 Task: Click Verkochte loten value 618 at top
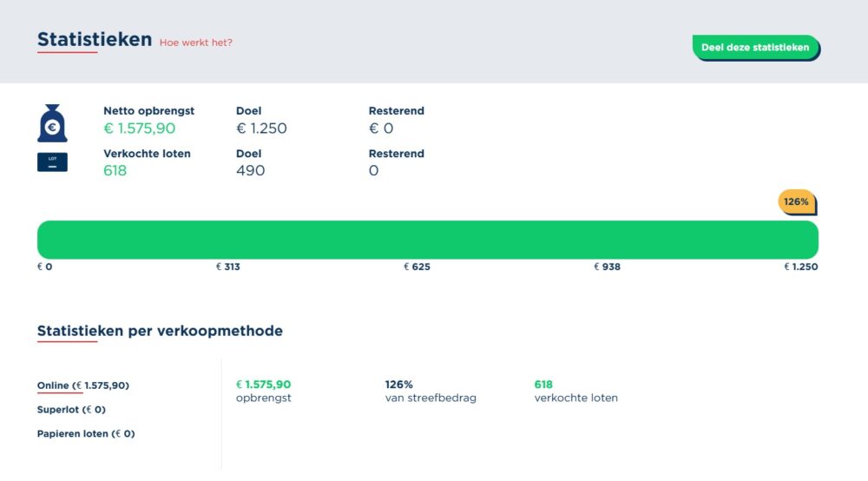pyautogui.click(x=115, y=170)
